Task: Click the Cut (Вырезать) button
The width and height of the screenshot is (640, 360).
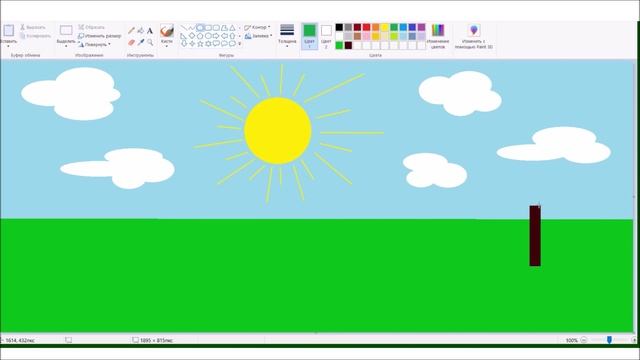Action: click(33, 27)
